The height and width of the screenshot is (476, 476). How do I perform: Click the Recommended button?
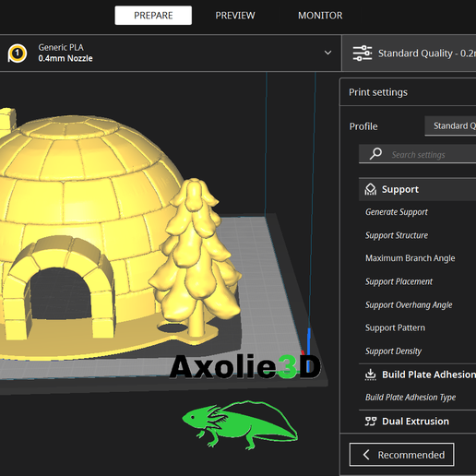click(x=401, y=455)
